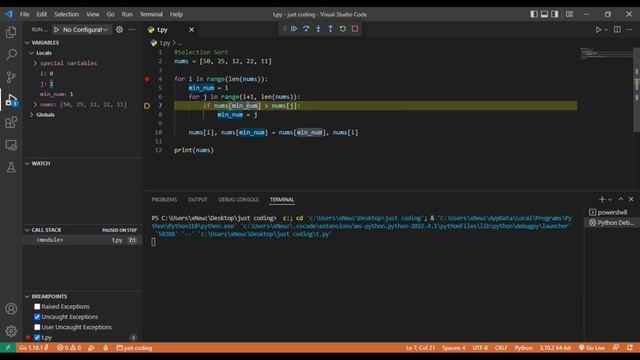Screen dimensions: 640x360
Task: Click the debug Step Over button
Action: click(306, 29)
